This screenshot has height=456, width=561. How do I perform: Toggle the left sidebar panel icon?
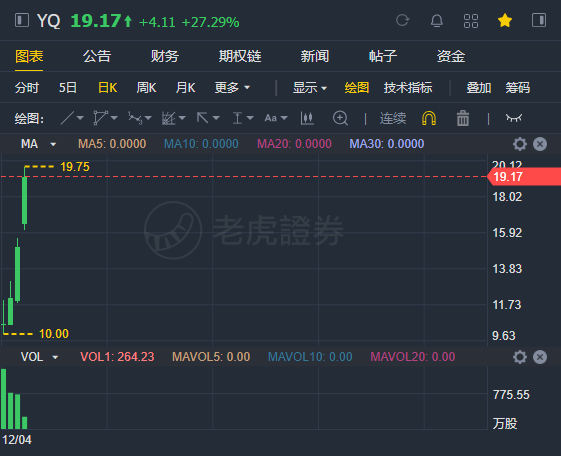coord(22,20)
